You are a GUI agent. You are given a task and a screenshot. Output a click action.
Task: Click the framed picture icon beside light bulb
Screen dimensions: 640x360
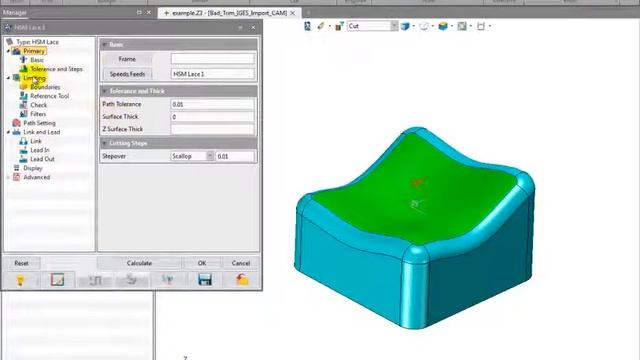(x=58, y=280)
